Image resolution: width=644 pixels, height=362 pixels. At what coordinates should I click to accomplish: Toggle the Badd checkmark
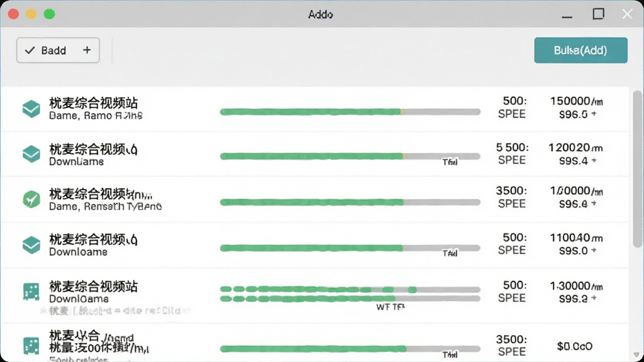pyautogui.click(x=30, y=50)
